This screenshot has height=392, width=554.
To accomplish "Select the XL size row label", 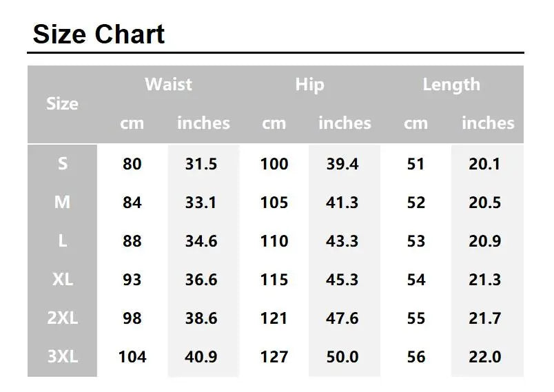I will coord(63,280).
